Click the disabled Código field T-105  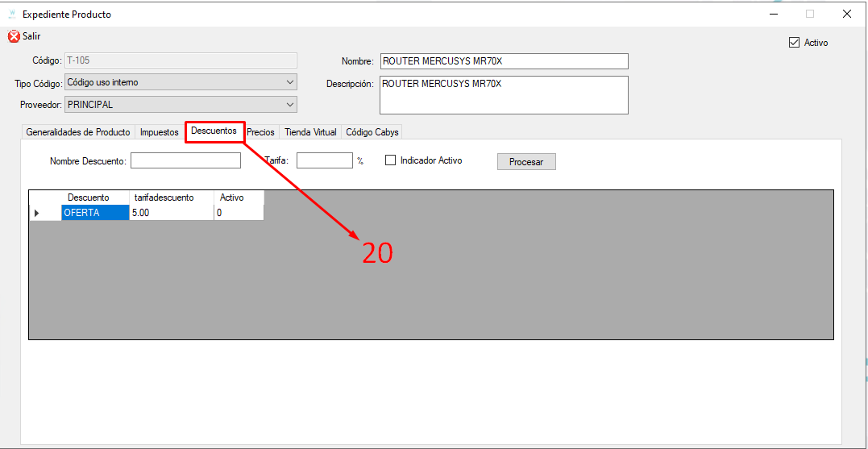tap(181, 60)
